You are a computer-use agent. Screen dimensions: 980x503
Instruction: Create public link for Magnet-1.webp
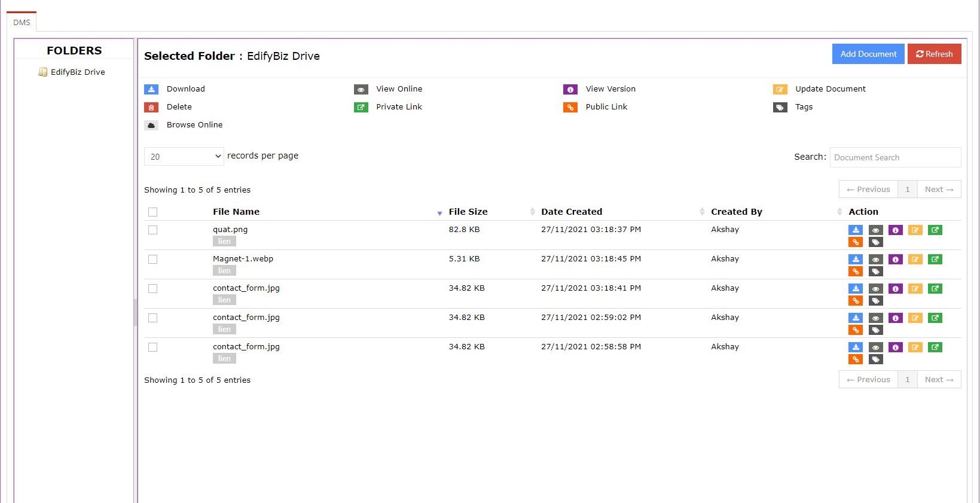[856, 272]
